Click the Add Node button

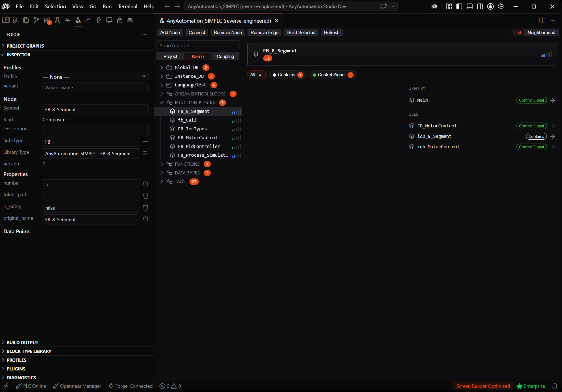(170, 32)
